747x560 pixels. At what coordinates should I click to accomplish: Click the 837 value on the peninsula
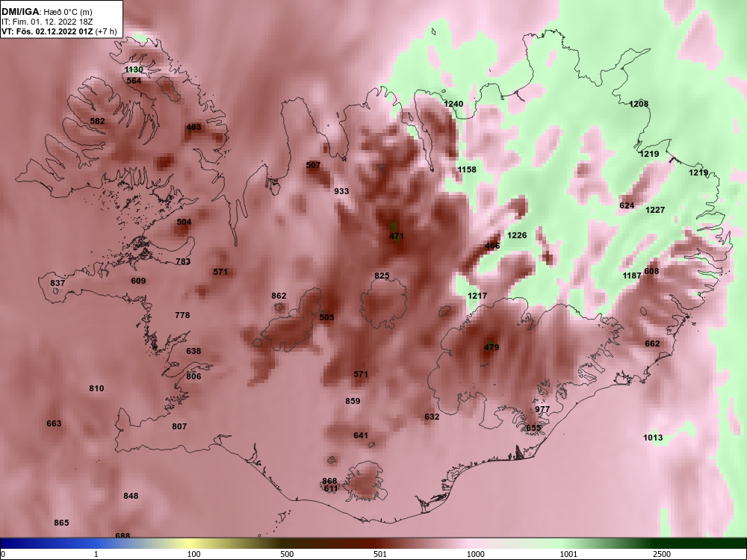pyautogui.click(x=58, y=283)
